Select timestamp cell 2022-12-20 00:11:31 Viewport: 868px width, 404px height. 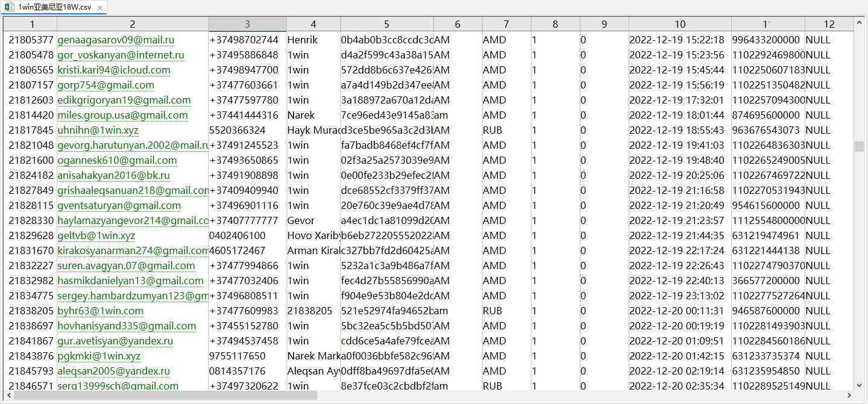(x=680, y=311)
